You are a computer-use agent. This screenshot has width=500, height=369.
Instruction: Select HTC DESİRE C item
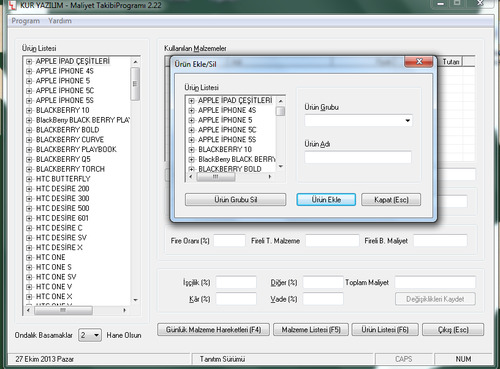tap(59, 228)
